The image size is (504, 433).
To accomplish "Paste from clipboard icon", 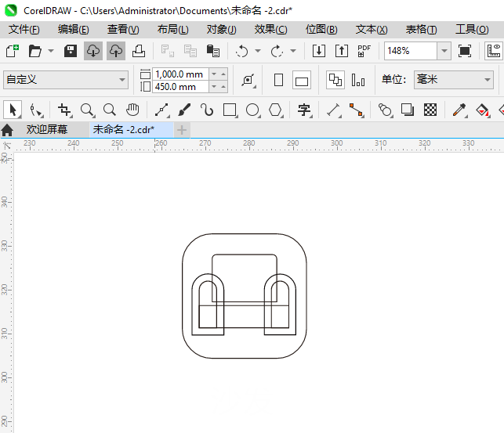I will [212, 51].
